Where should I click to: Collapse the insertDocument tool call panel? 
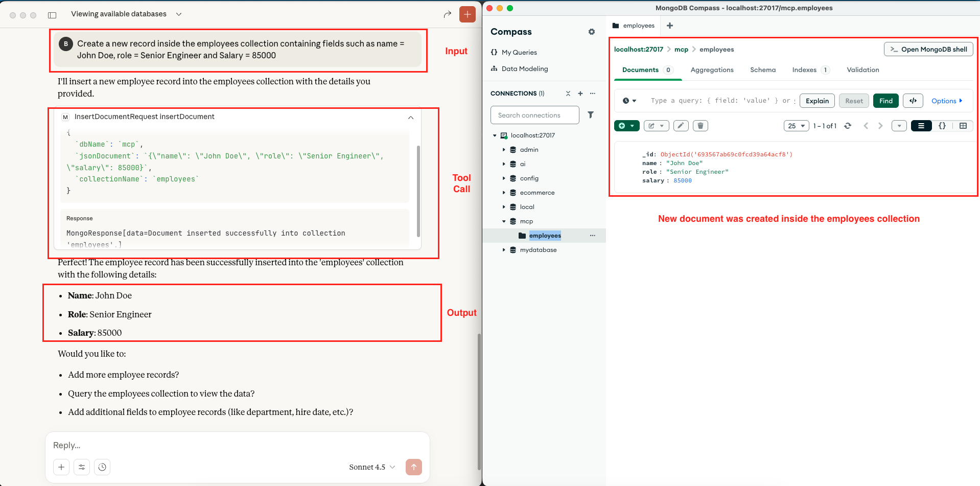pos(411,118)
